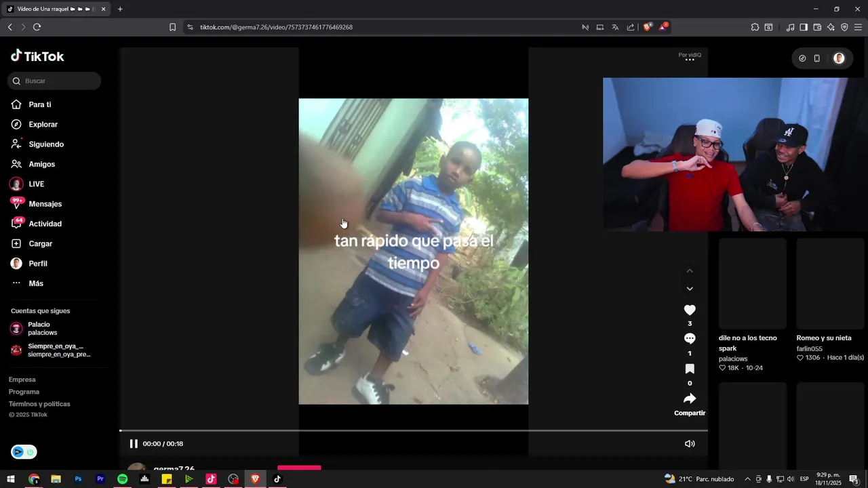Like the video with heart icon

(690, 310)
